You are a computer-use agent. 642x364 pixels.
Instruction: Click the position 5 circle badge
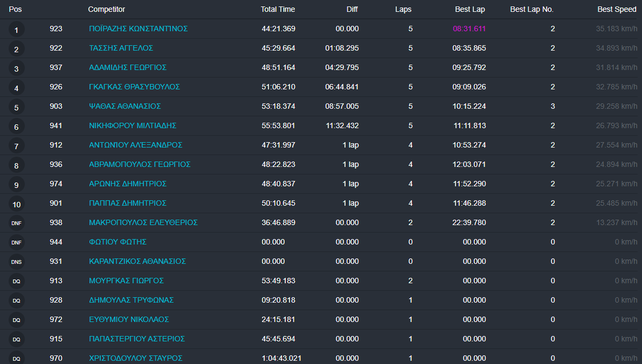coord(16,107)
